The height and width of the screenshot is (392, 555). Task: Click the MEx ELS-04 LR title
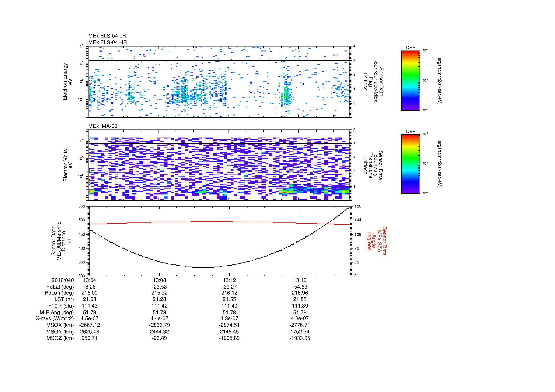tap(107, 36)
